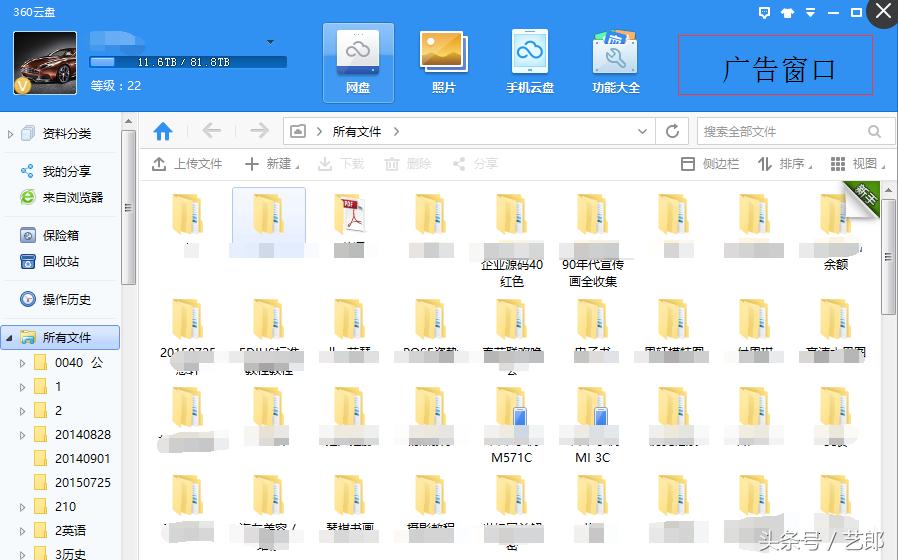The width and height of the screenshot is (898, 560).
Task: Click the search magnifier icon
Action: 874,132
